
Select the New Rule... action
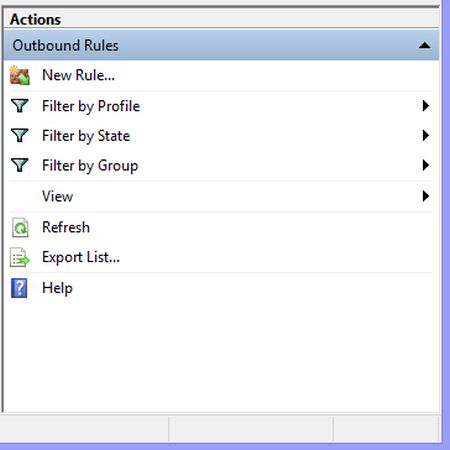pos(78,75)
